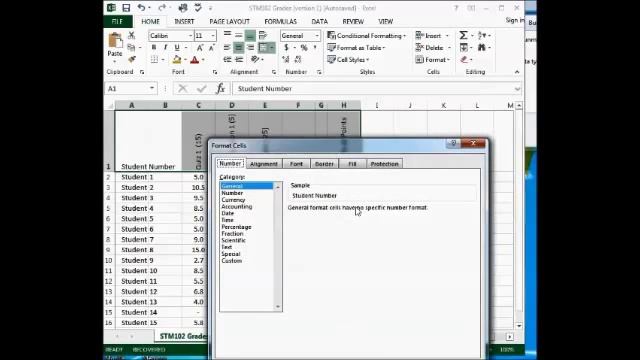Click the Percent Style icon

pyautogui.click(x=304, y=48)
